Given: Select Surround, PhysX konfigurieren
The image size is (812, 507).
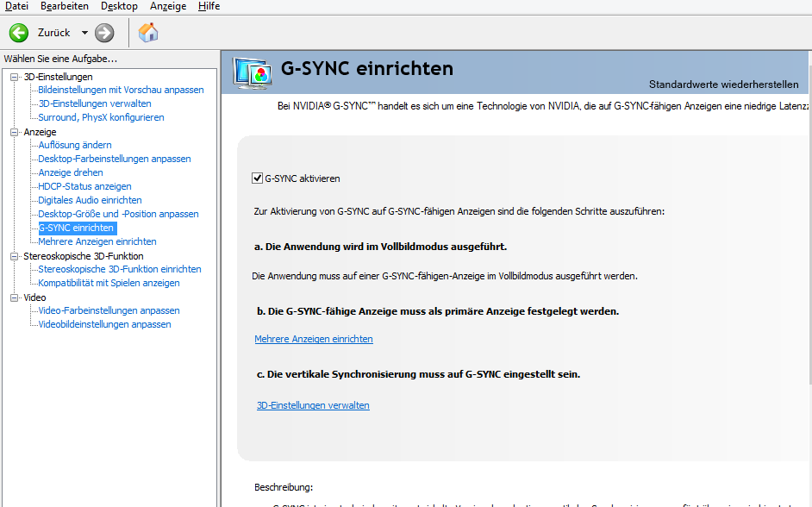Looking at the screenshot, I should pos(101,117).
